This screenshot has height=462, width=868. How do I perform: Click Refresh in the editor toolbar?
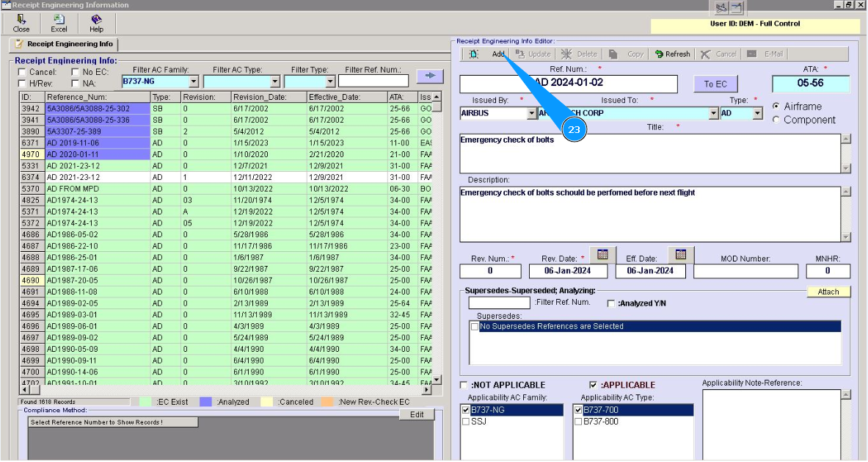pos(672,54)
